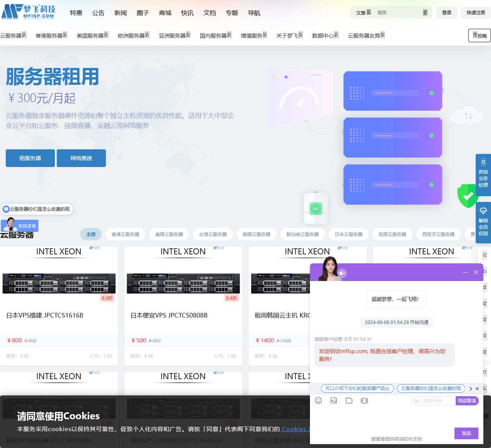This screenshot has width=491, height=448.
Task: Click the folder attachment icon in chat
Action: coord(349,400)
